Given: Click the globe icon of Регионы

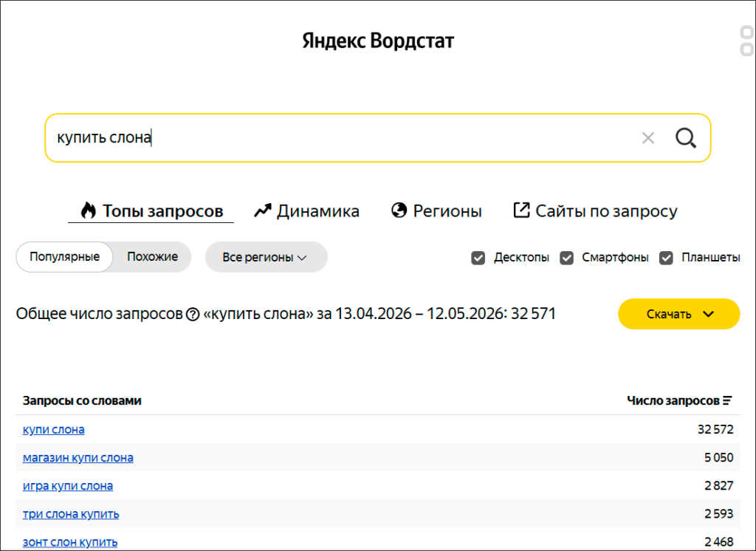Looking at the screenshot, I should coord(399,211).
